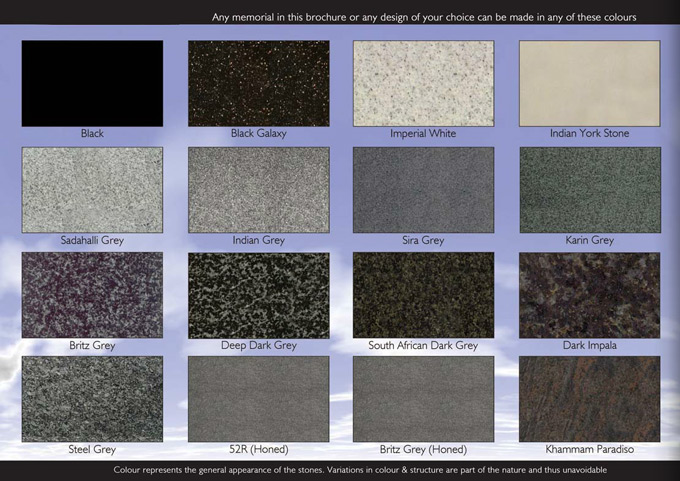Choose the Black Galaxy granite swatch
This screenshot has height=481, width=680.
click(258, 84)
